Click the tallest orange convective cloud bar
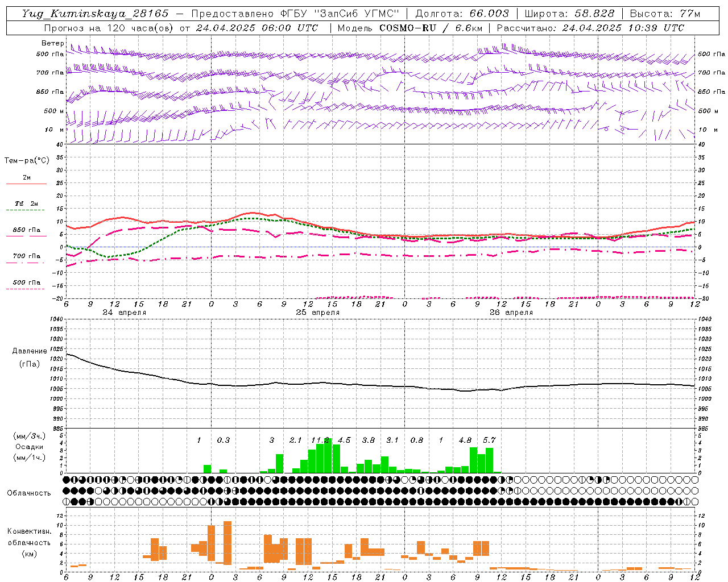This screenshot has width=728, height=582. coord(227,543)
